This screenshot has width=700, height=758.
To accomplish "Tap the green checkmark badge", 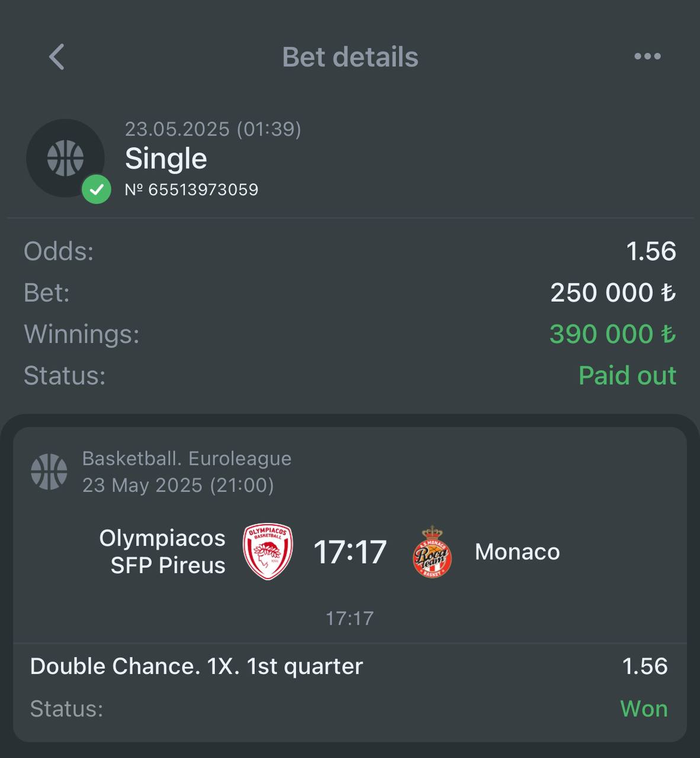I will click(x=97, y=189).
